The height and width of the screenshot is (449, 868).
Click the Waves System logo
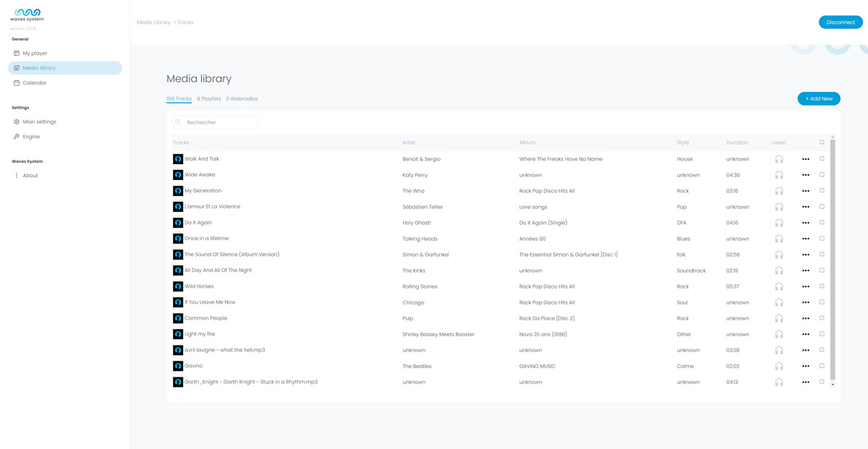pos(27,15)
